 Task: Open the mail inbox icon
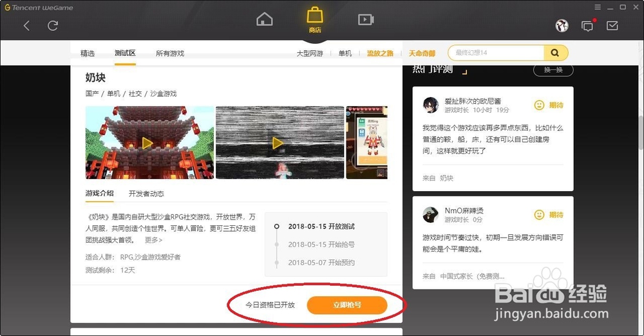[x=612, y=26]
